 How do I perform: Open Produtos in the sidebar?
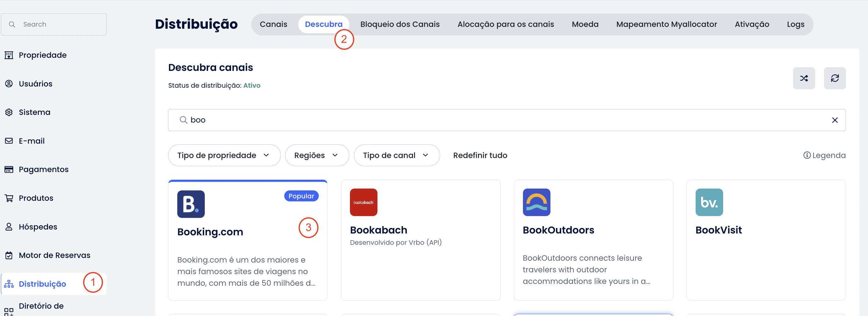36,198
